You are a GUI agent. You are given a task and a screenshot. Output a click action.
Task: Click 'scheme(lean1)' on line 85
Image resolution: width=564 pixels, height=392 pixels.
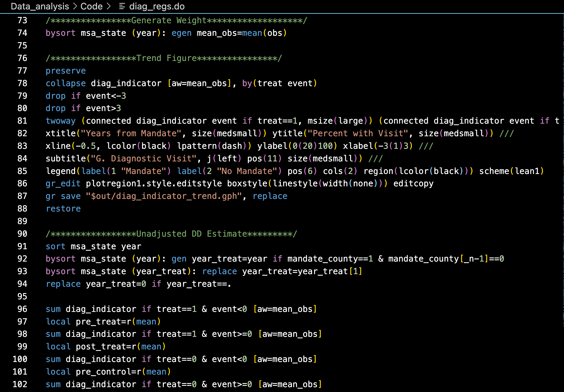coord(511,171)
